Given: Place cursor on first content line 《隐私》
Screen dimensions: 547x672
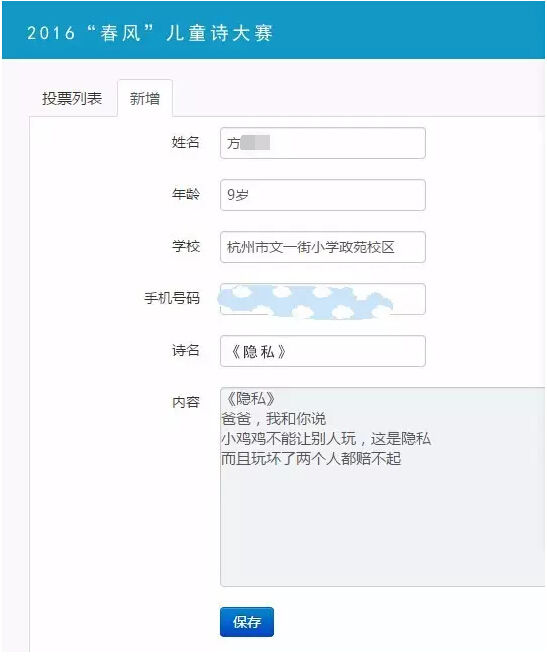Looking at the screenshot, I should (x=249, y=399).
